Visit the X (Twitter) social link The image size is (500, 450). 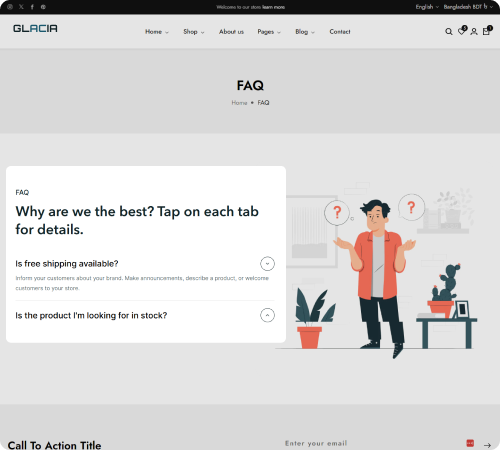click(21, 7)
